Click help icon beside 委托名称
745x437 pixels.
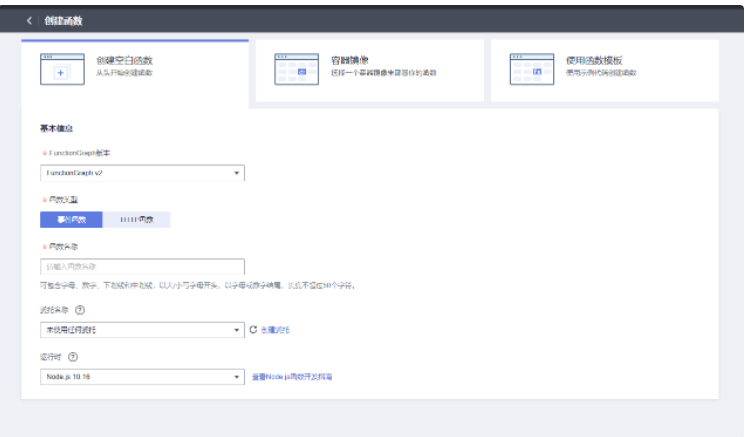click(x=80, y=310)
